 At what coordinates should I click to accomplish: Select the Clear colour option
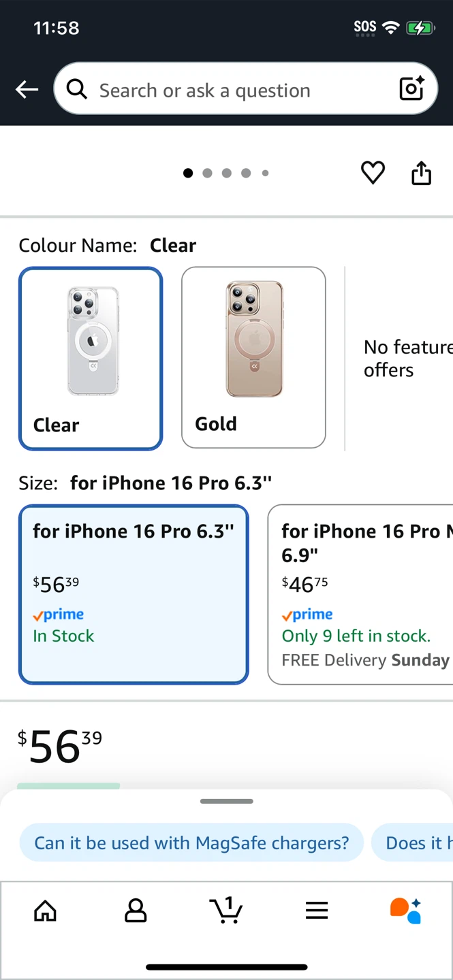click(x=91, y=358)
